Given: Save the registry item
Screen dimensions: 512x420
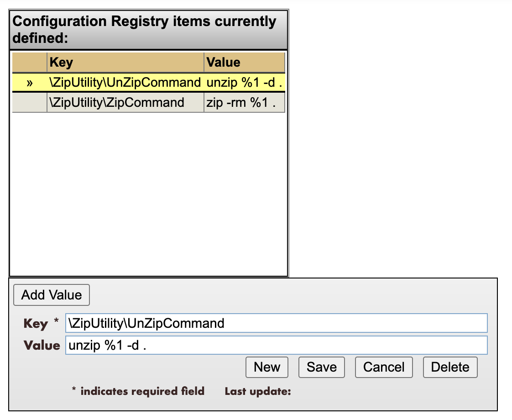Looking at the screenshot, I should (x=322, y=367).
